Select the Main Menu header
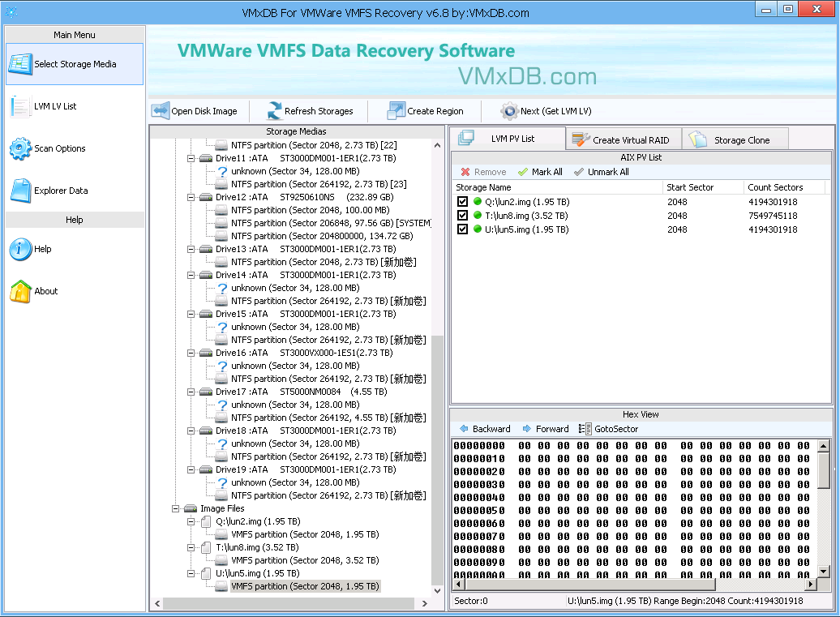This screenshot has width=840, height=617. click(x=75, y=35)
